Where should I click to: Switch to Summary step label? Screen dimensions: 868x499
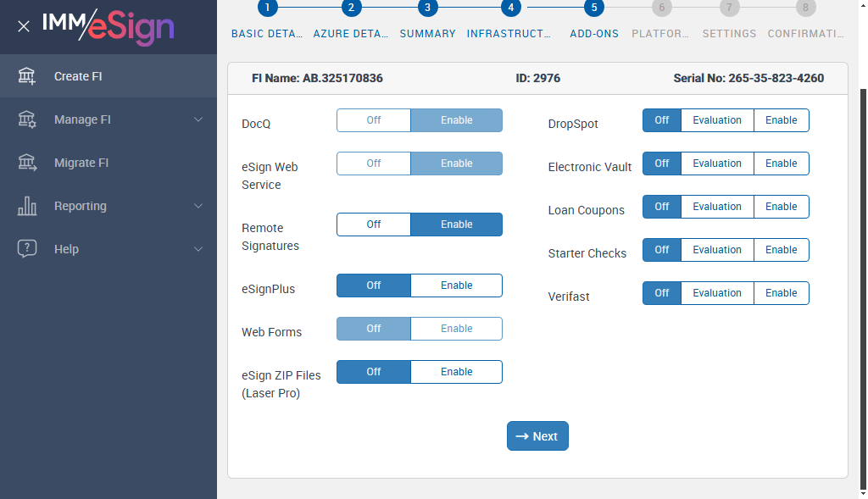pyautogui.click(x=427, y=34)
